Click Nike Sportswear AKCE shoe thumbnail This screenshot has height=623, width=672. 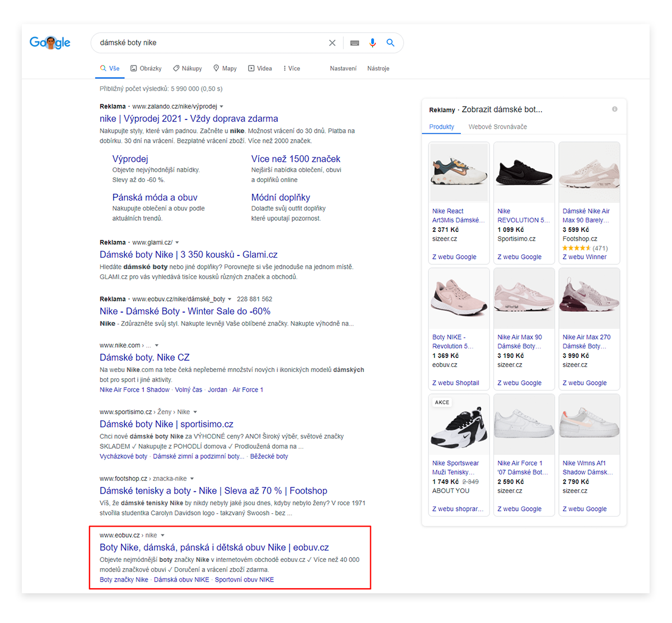tap(459, 424)
